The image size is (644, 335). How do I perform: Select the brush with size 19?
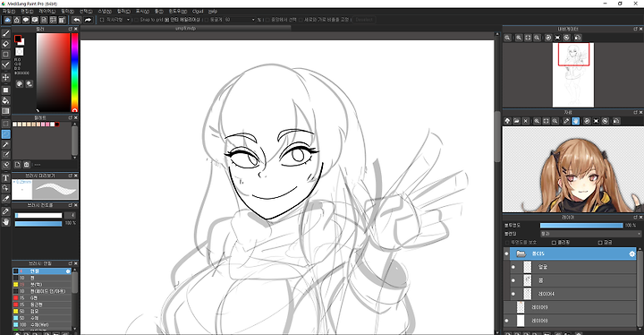[42, 284]
